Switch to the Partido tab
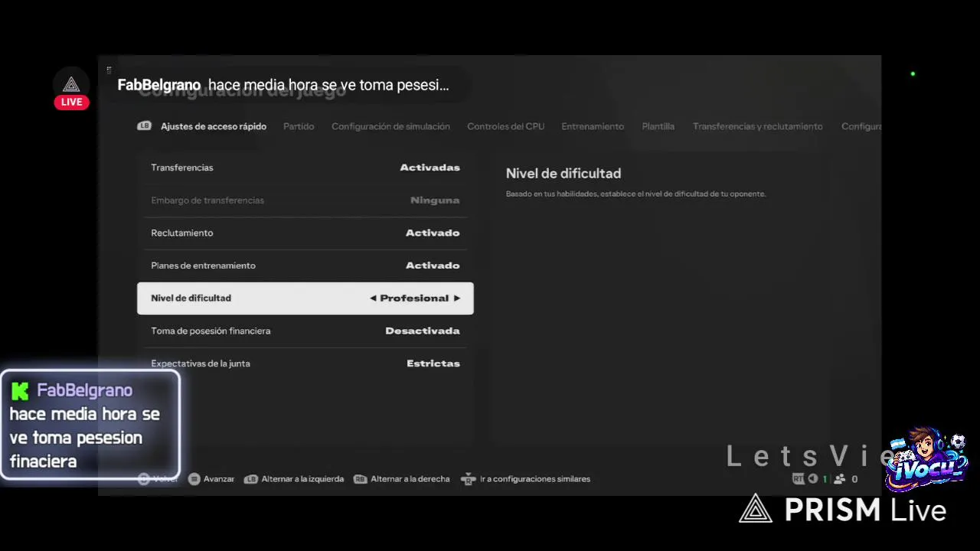 point(299,126)
